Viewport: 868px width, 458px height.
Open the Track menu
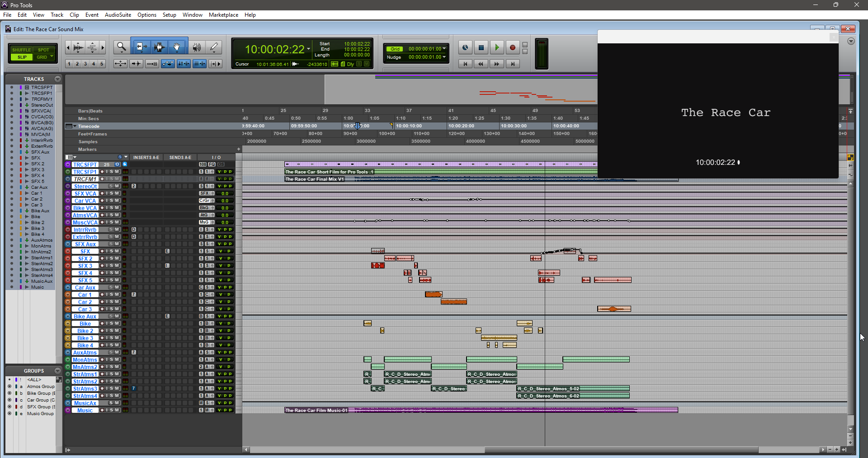[x=57, y=15]
